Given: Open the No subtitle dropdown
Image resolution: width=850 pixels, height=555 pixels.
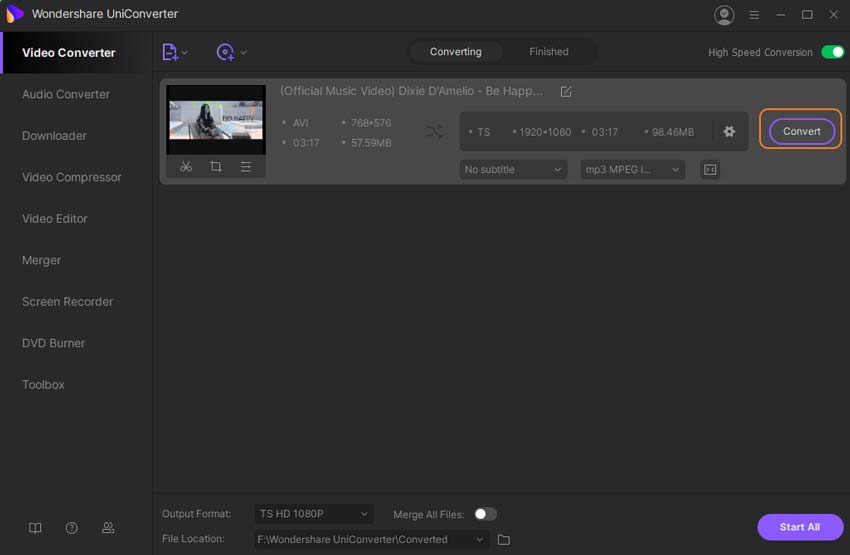Looking at the screenshot, I should 513,170.
